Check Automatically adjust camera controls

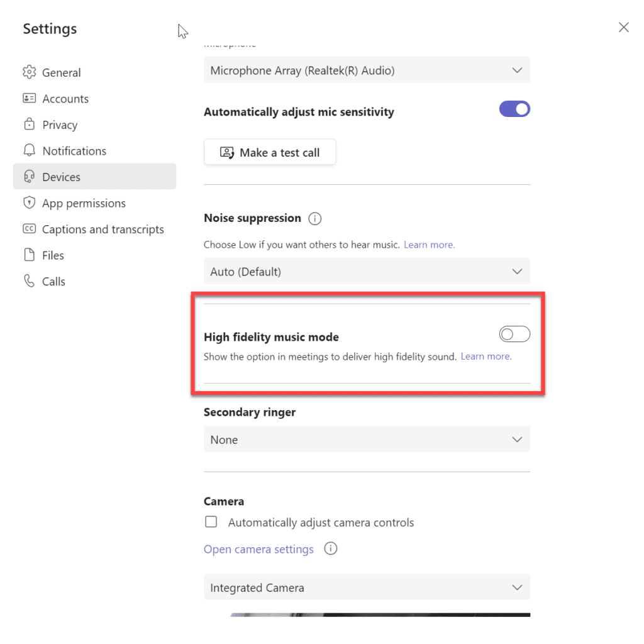[211, 521]
